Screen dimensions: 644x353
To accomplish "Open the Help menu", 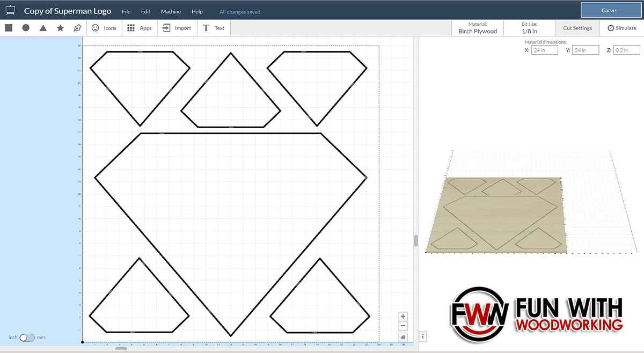I will point(197,11).
